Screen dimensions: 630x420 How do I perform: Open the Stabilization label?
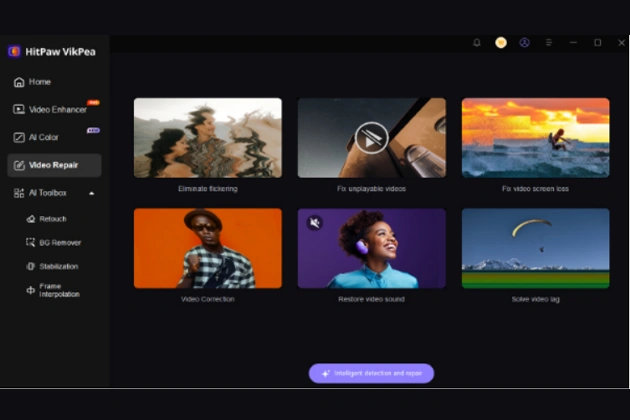click(x=59, y=266)
